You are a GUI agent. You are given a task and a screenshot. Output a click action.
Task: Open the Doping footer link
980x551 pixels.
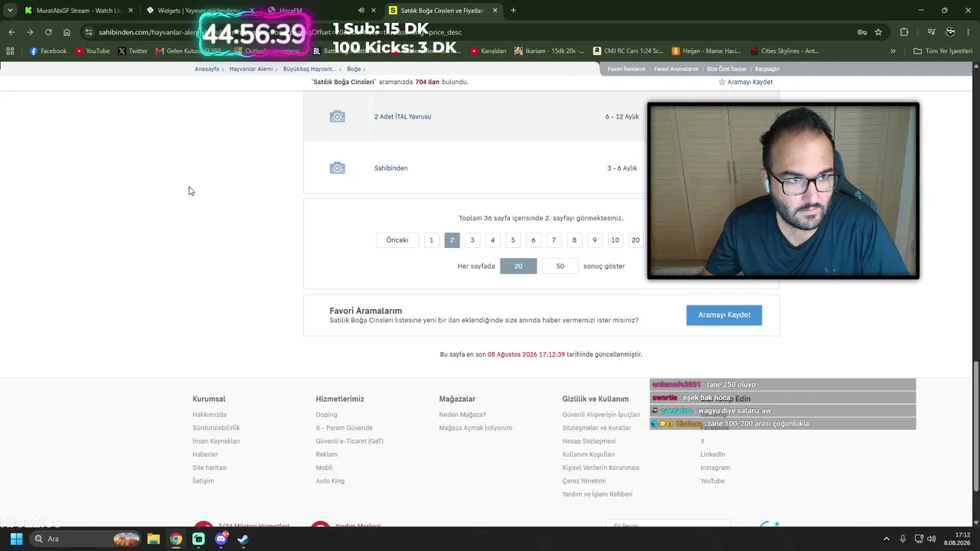326,415
